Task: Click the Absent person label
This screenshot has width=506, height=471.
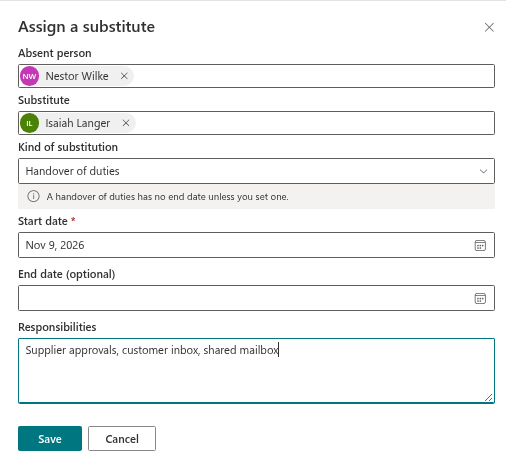Action: coord(55,53)
